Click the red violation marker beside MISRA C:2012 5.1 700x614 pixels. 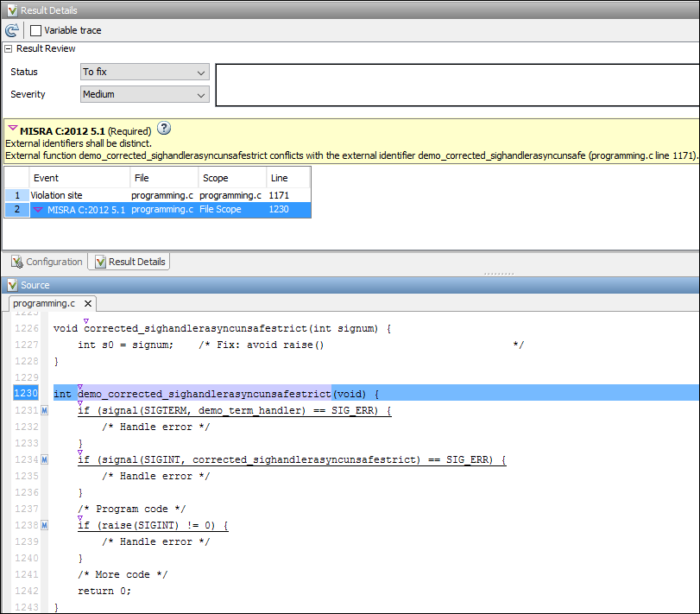click(38, 210)
